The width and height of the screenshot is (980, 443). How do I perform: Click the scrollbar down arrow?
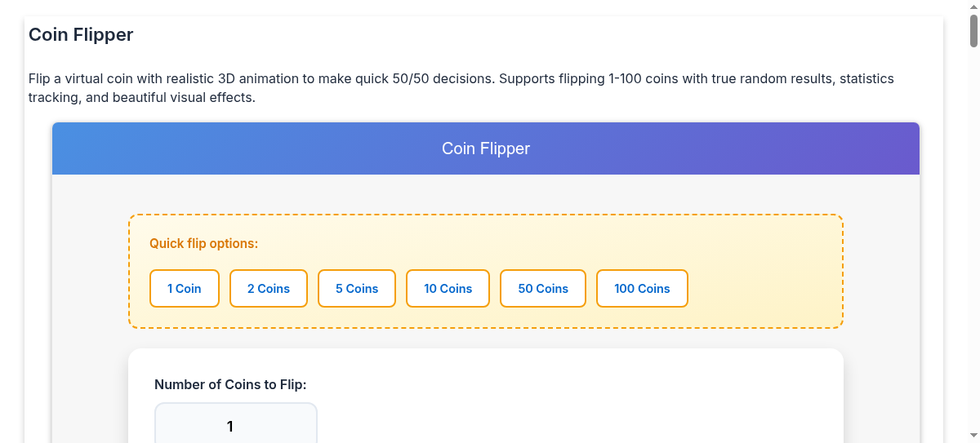(973, 437)
